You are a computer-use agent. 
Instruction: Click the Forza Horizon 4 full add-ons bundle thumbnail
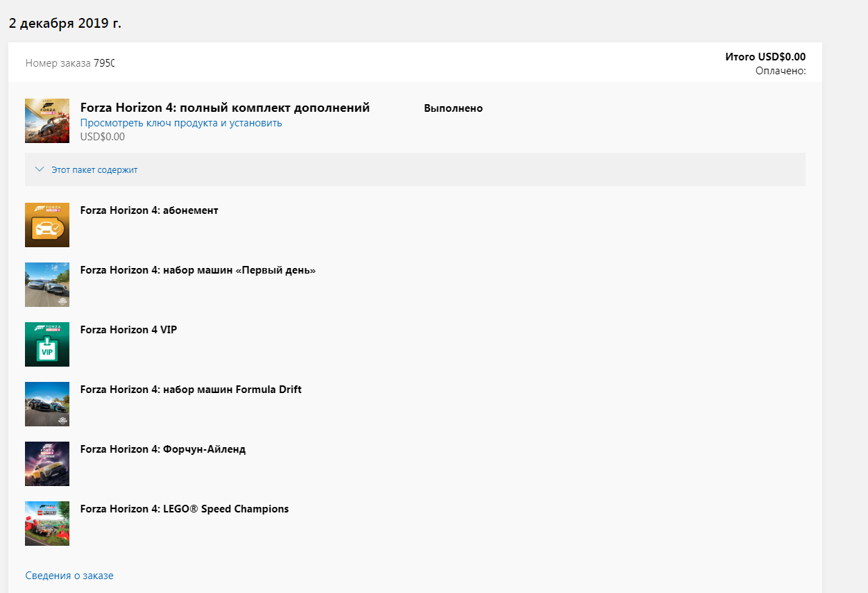47,121
